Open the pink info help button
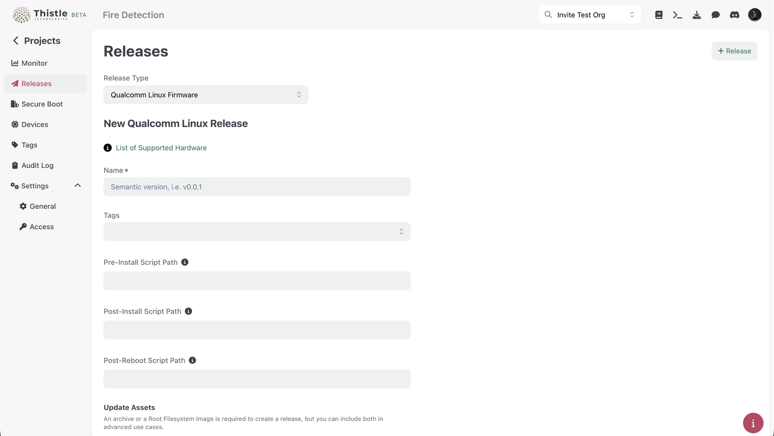 pyautogui.click(x=753, y=423)
